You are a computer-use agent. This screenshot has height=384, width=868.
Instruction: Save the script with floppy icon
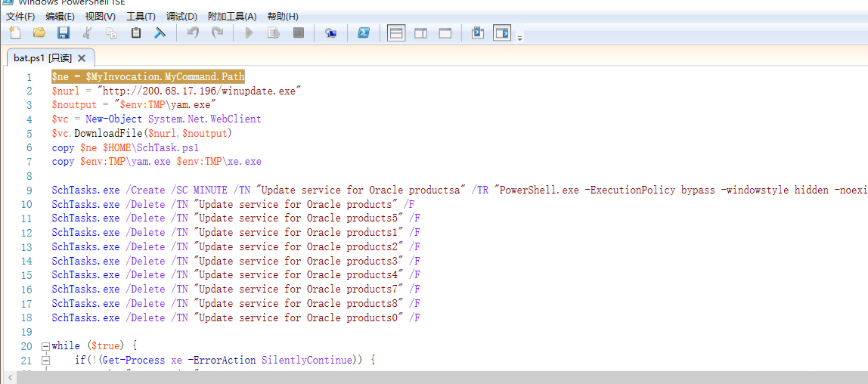click(63, 33)
